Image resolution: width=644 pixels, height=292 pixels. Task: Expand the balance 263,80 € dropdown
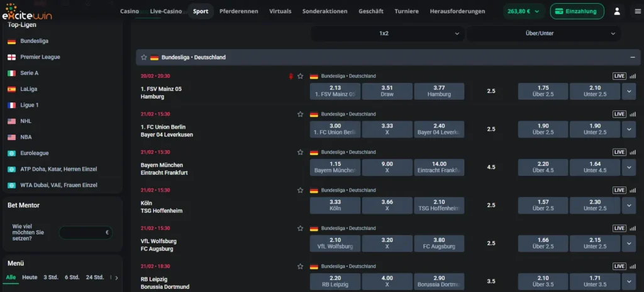coord(524,11)
